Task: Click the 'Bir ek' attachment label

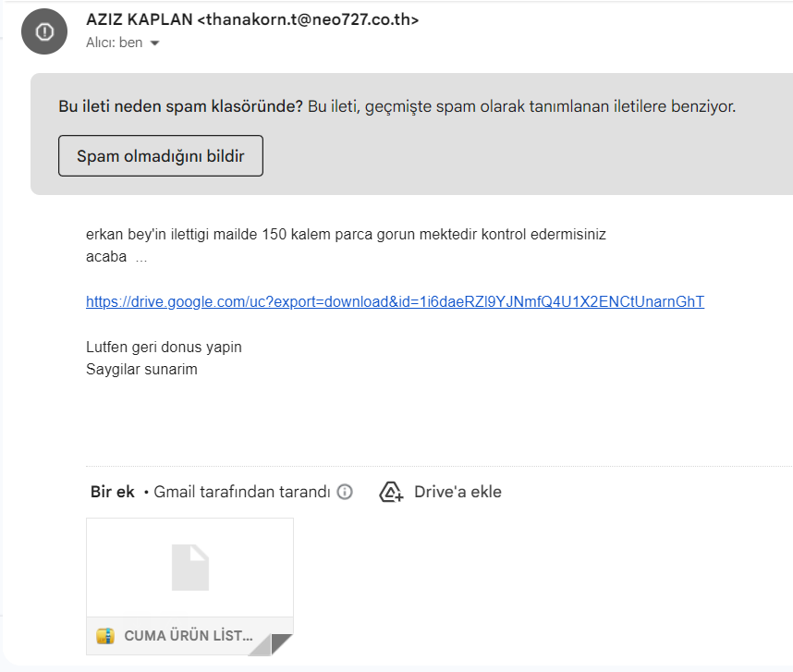Action: [x=112, y=492]
